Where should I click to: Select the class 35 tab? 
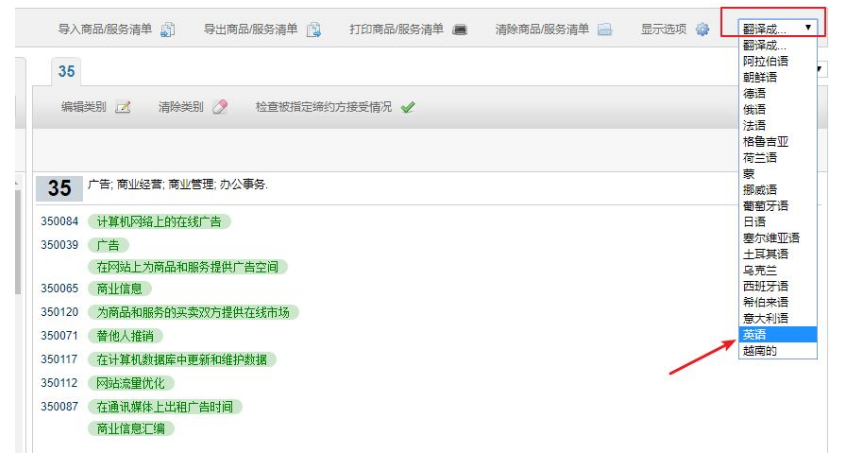[x=66, y=72]
